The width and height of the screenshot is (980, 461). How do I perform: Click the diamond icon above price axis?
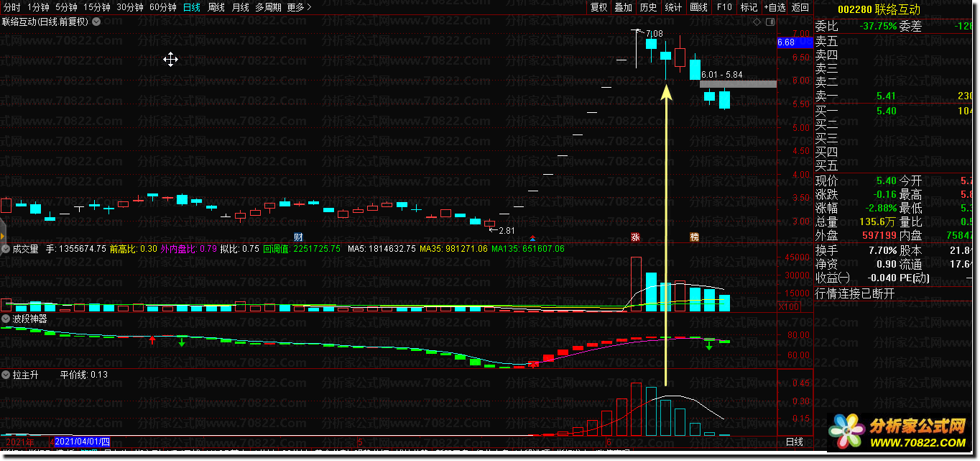pyautogui.click(x=757, y=23)
